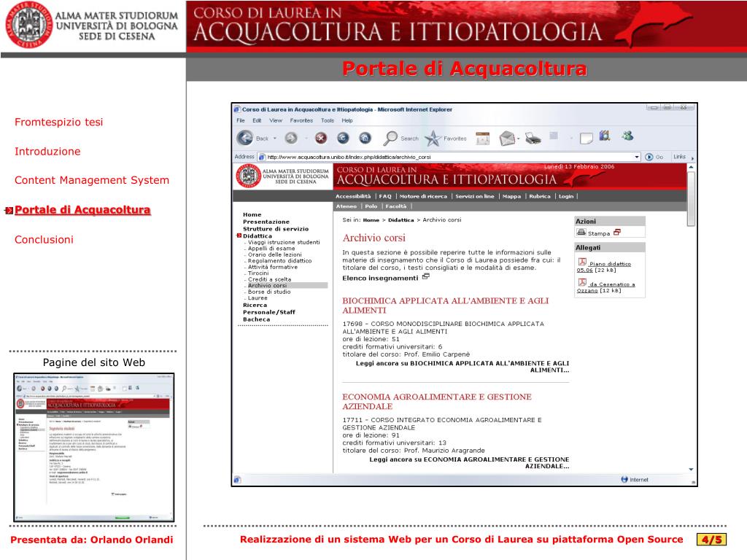The height and width of the screenshot is (560, 747).
Task: Go to Content Management System section
Action: [x=92, y=180]
